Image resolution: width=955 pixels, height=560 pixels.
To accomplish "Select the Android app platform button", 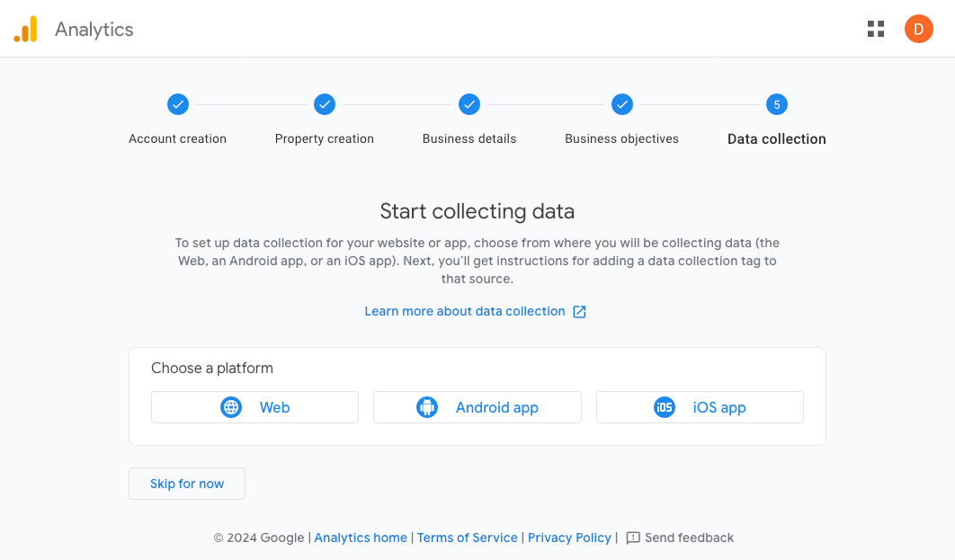I will click(477, 407).
